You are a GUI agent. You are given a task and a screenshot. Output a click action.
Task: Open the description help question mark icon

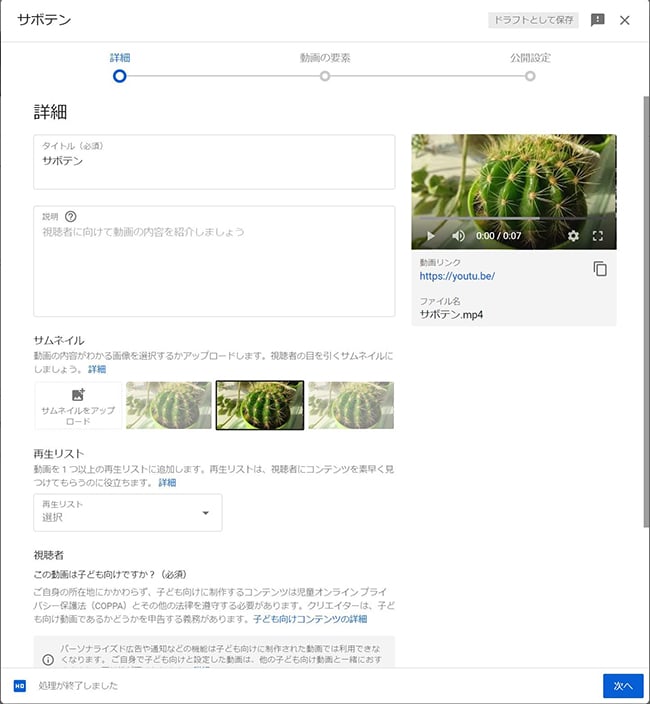70,216
